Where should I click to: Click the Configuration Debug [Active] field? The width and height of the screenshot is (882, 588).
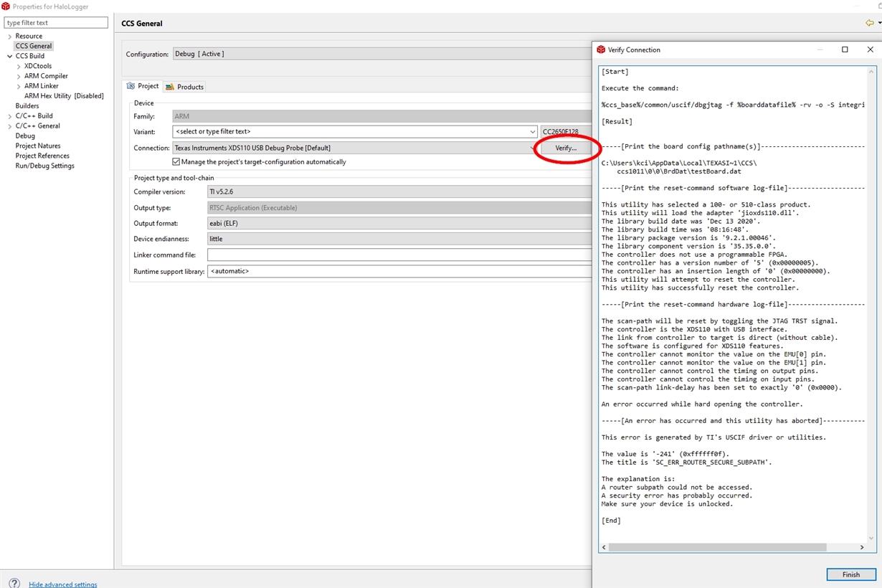click(x=381, y=54)
